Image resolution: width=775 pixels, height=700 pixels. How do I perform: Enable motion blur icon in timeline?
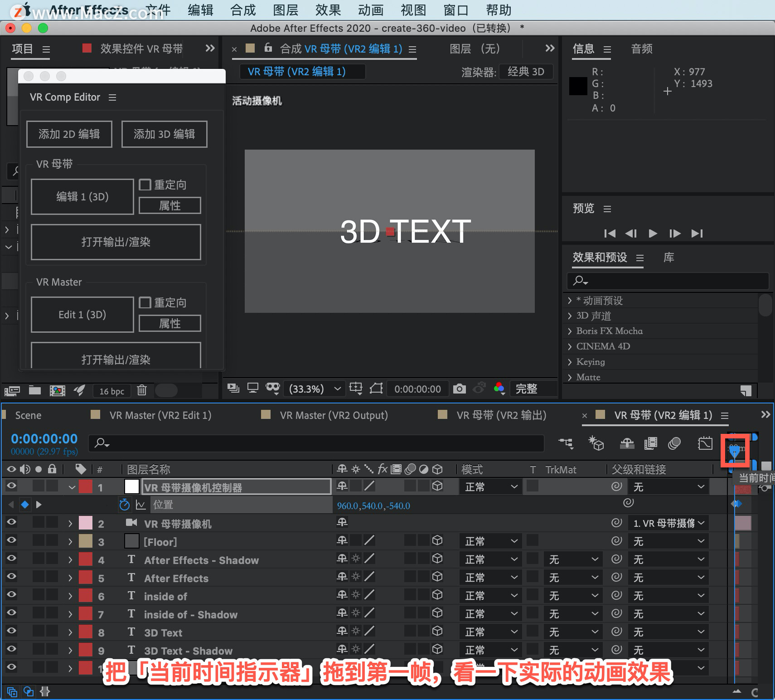(674, 443)
